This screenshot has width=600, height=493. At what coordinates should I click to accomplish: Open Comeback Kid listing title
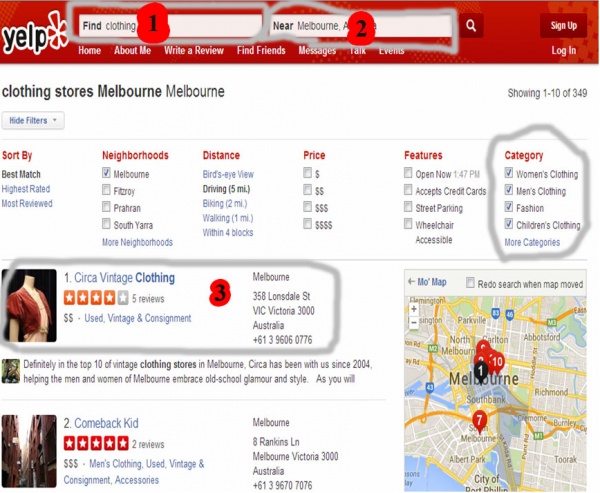click(106, 423)
